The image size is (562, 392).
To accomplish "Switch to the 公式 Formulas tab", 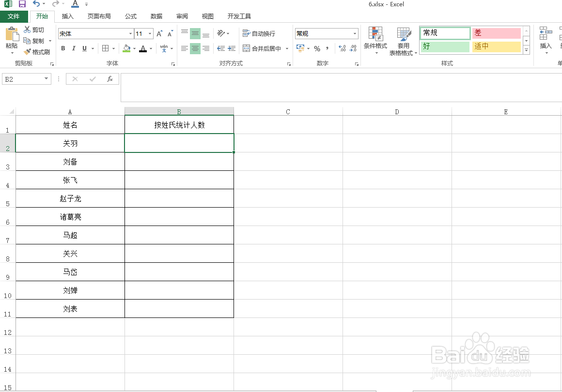I will tap(130, 16).
